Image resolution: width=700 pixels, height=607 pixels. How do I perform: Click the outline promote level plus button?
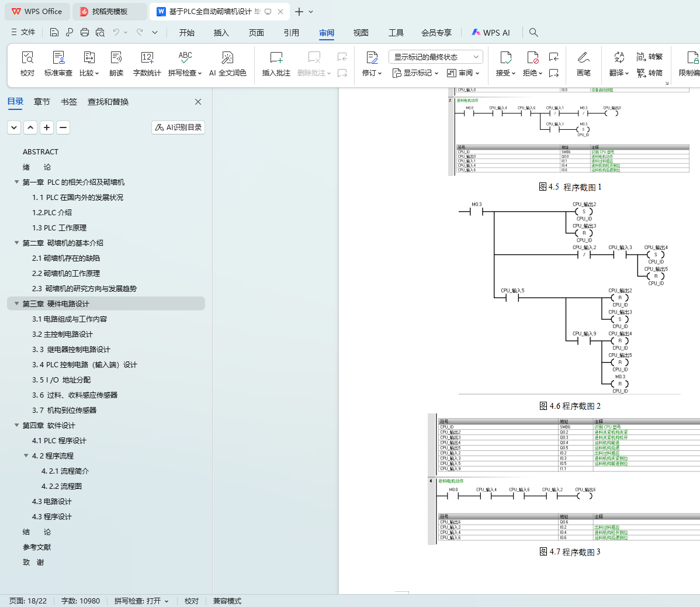click(47, 127)
